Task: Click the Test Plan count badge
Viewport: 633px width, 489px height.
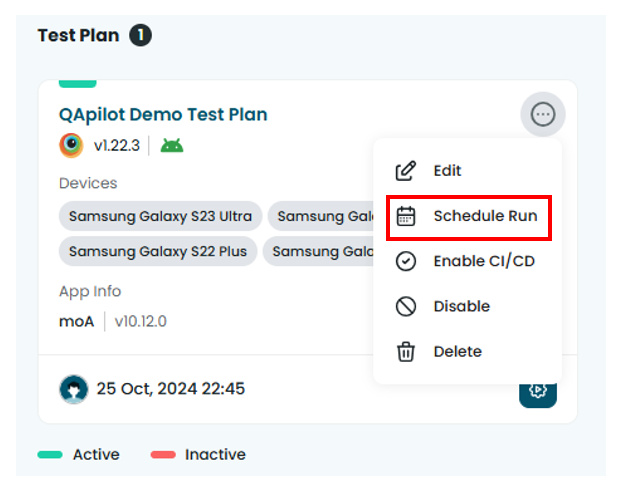Action: 140,36
